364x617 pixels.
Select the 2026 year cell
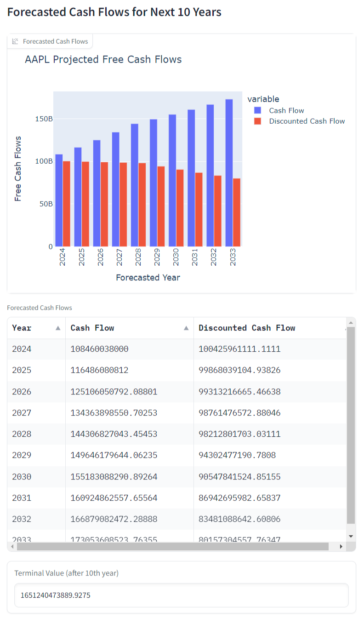pyautogui.click(x=36, y=392)
